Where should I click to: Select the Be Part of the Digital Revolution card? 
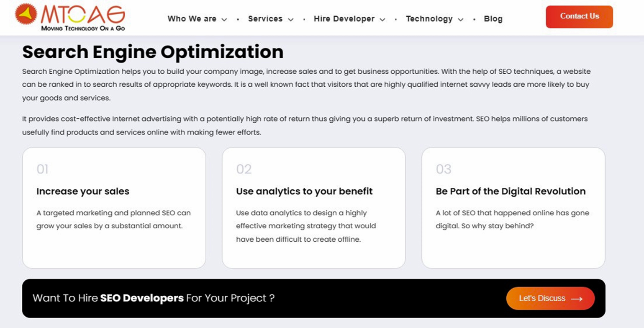click(513, 207)
